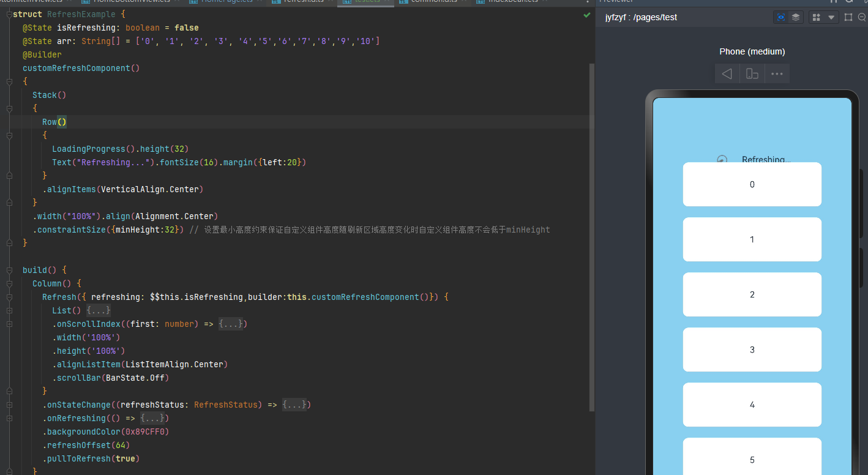The image size is (868, 475).
Task: Click the Refresh({ refreshing: ... line
Action: click(245, 297)
